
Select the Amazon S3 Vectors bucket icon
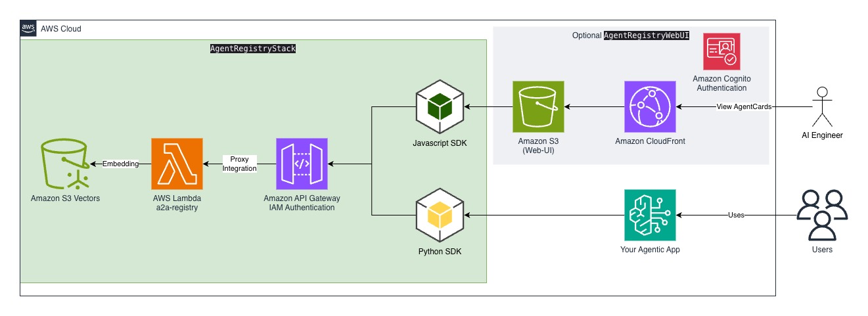click(65, 164)
